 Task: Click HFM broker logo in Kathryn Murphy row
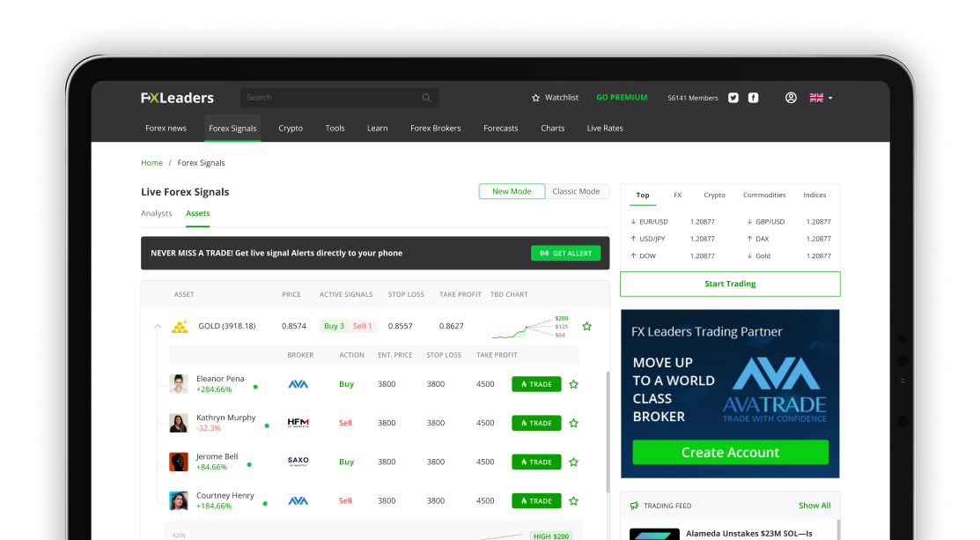coord(298,423)
